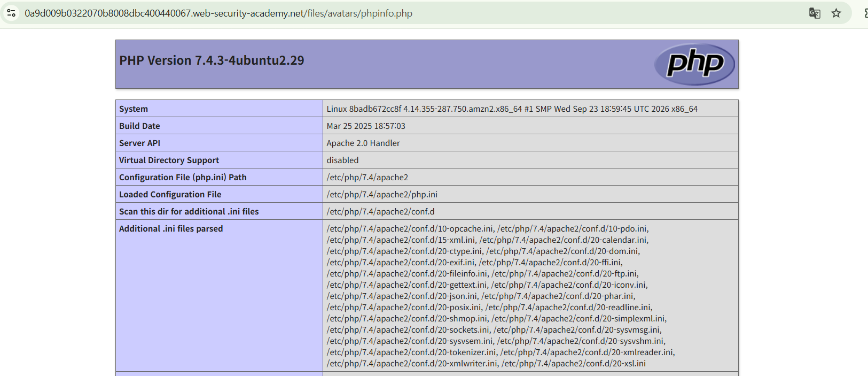Select the '/etc/php/7.4/apache2' path value

click(x=367, y=177)
